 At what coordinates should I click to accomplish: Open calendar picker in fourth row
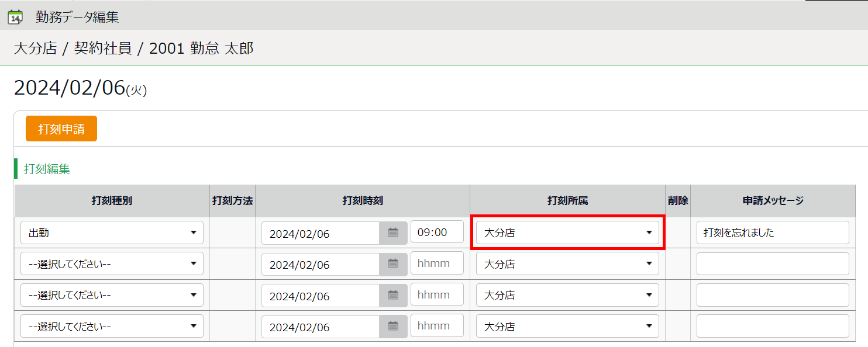coord(393,327)
